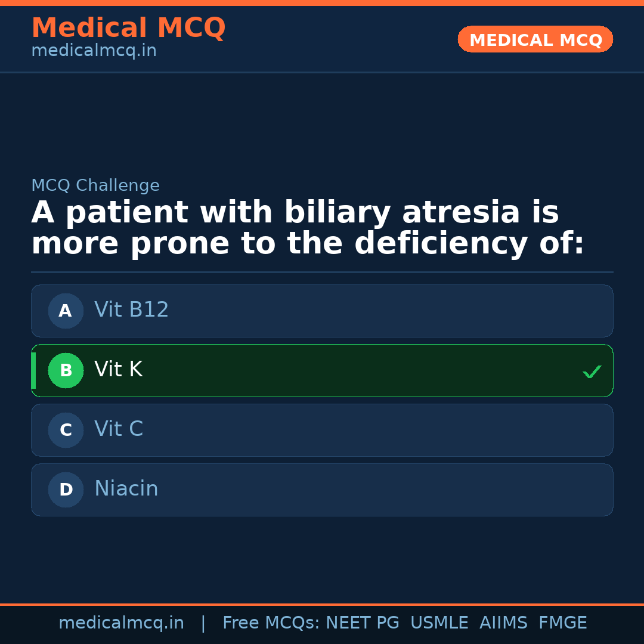Click AIIMS in the footer
The image size is (644, 644).
(x=503, y=623)
